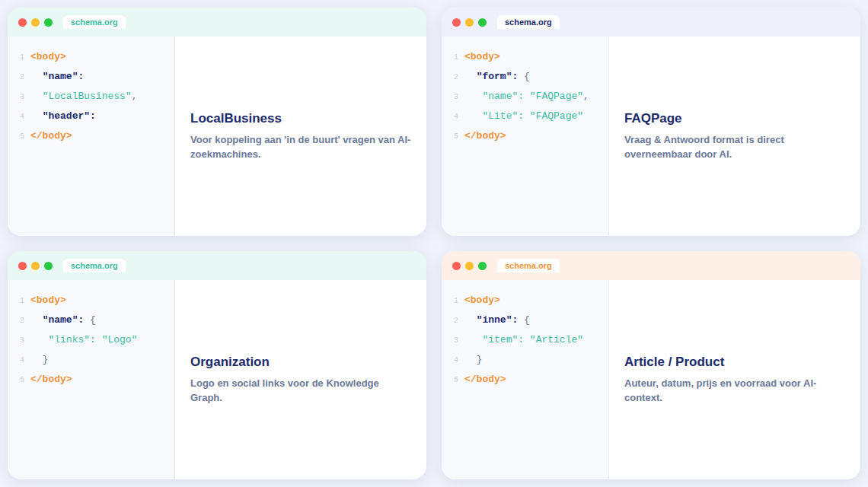Click the yellow dot on the Organization card
Screen dimensions: 868x487
pyautogui.click(x=36, y=266)
